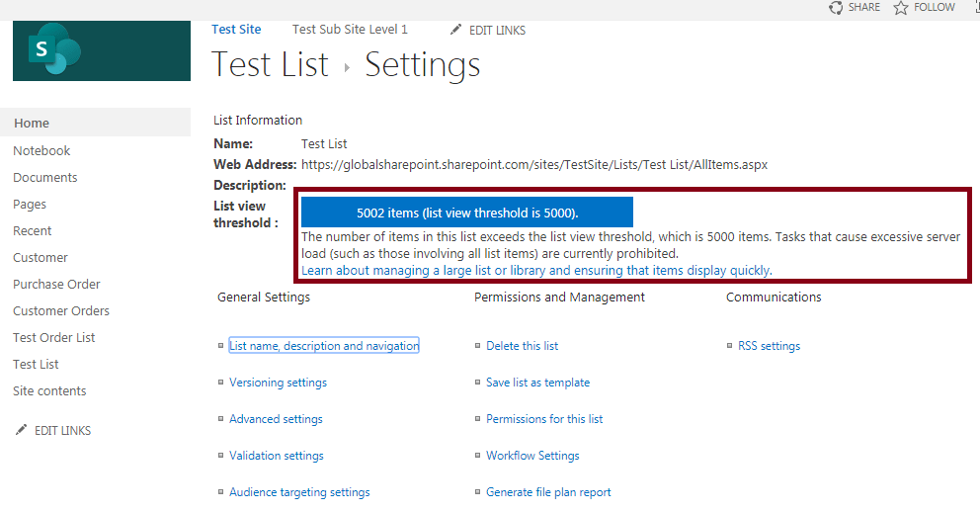This screenshot has height=512, width=980.
Task: Click the Test List breadcrumb title
Action: click(x=270, y=65)
